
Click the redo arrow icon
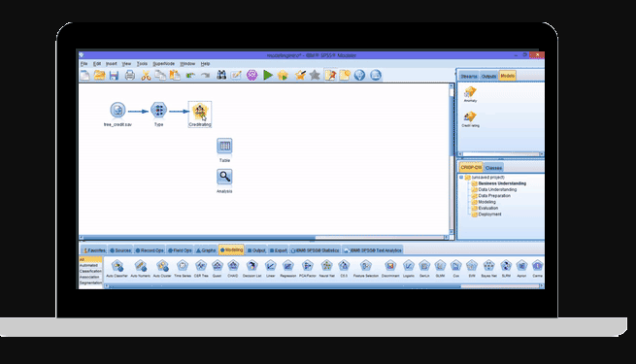click(205, 75)
